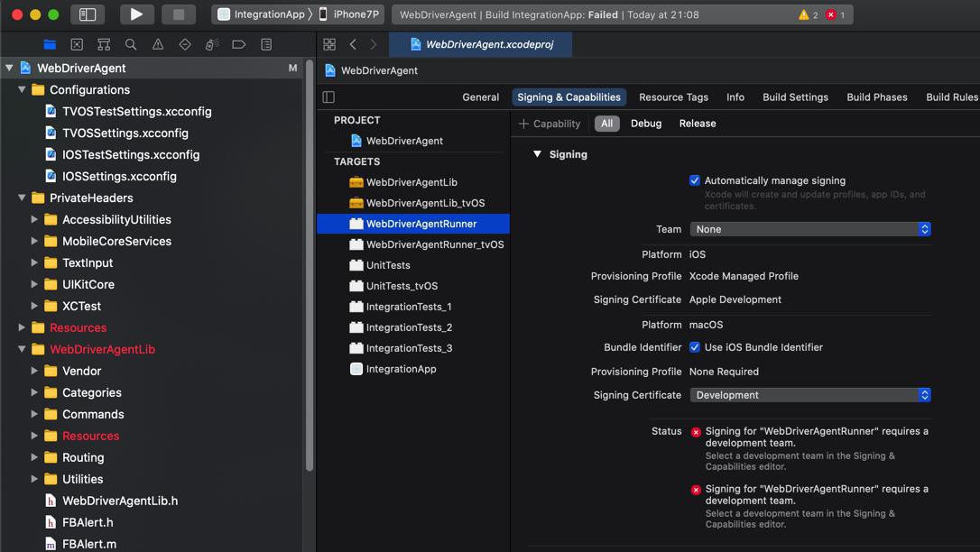Select WebDriverAgentLib target

(413, 182)
